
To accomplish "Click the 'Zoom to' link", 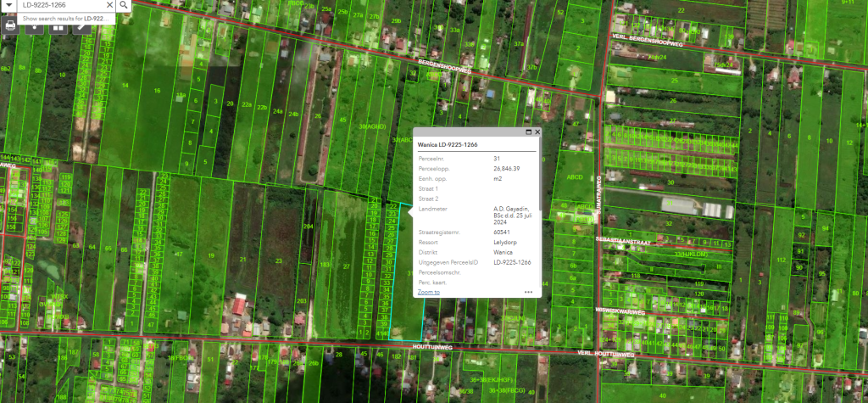I will (429, 292).
